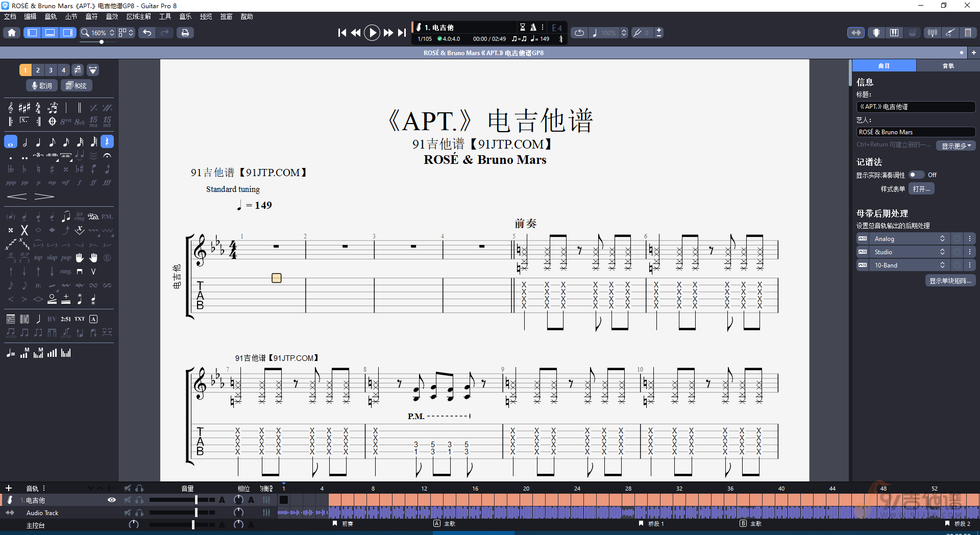Open the playback speed 100% stepper
Viewport: 980px width, 535px height.
(624, 33)
